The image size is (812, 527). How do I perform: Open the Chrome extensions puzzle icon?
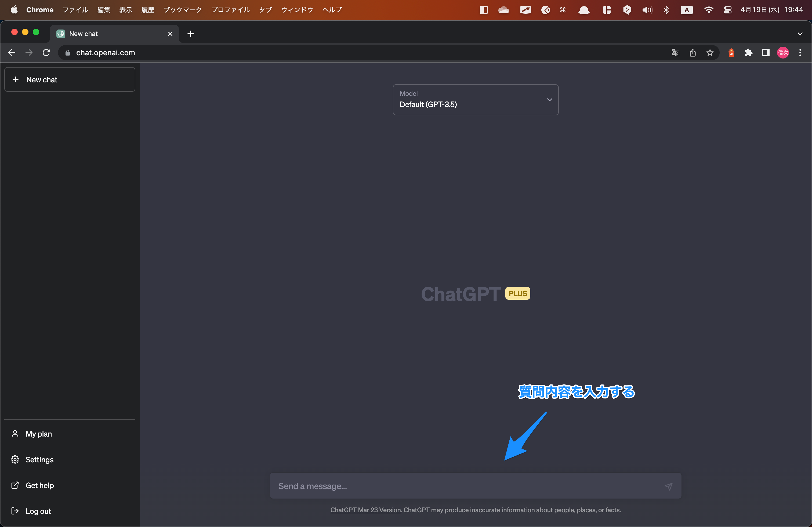tap(749, 53)
